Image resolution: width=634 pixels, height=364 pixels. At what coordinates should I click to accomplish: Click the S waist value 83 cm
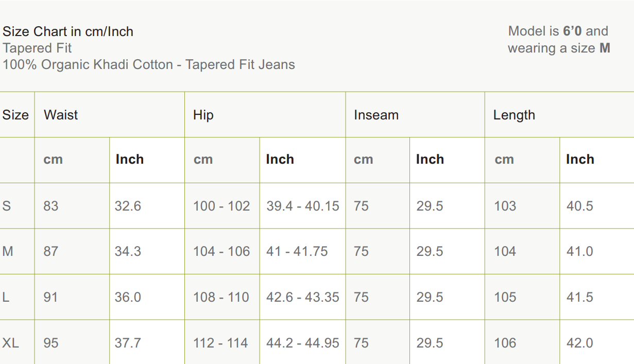point(51,206)
